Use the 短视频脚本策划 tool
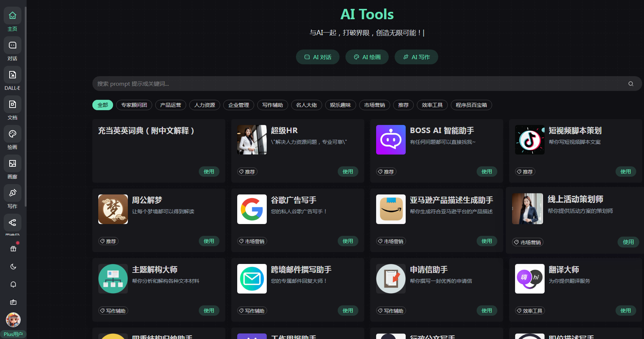 [x=626, y=172]
